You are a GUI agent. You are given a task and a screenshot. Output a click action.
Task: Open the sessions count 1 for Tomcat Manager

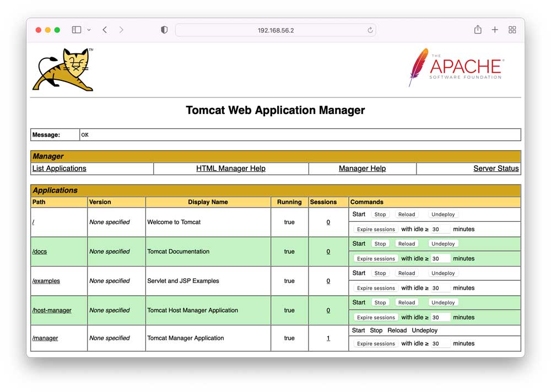pos(328,338)
